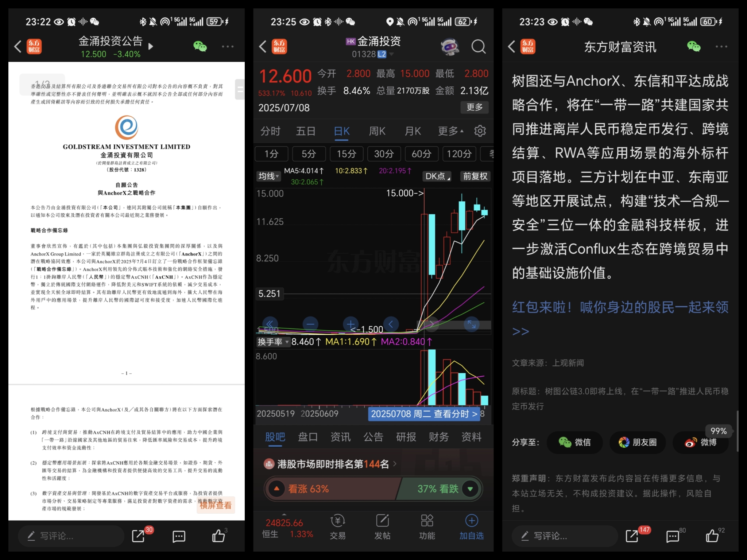Switch to 五日 chart tab
Screen dimensions: 747x560
(x=306, y=131)
